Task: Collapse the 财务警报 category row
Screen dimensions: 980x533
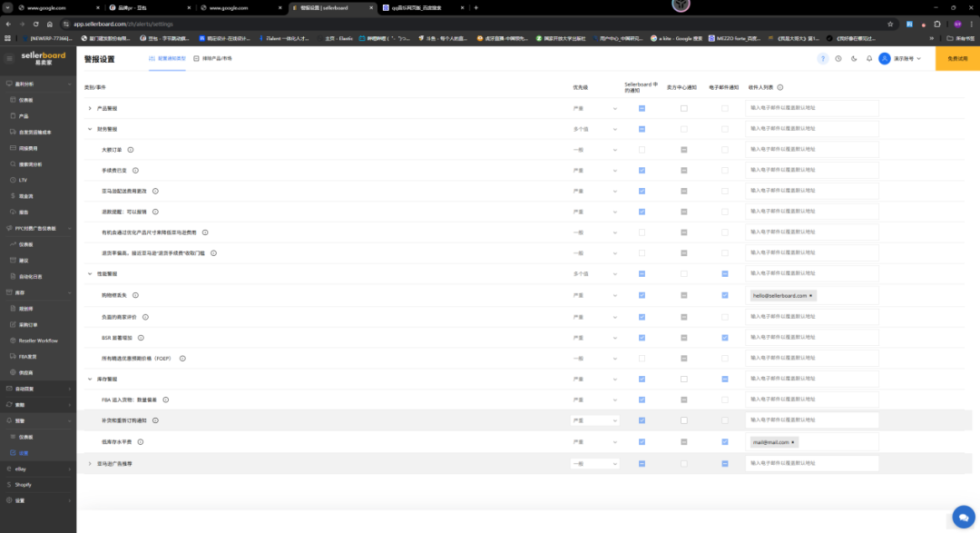Action: [90, 130]
